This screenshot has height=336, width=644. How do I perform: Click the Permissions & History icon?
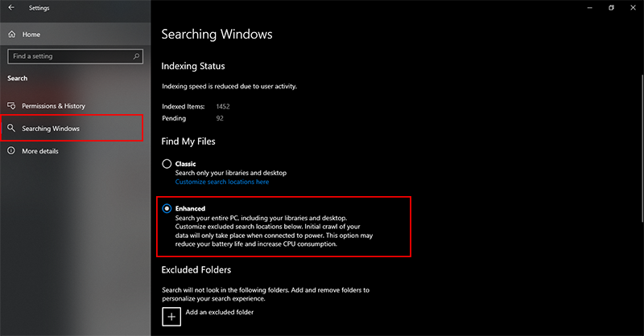click(11, 106)
